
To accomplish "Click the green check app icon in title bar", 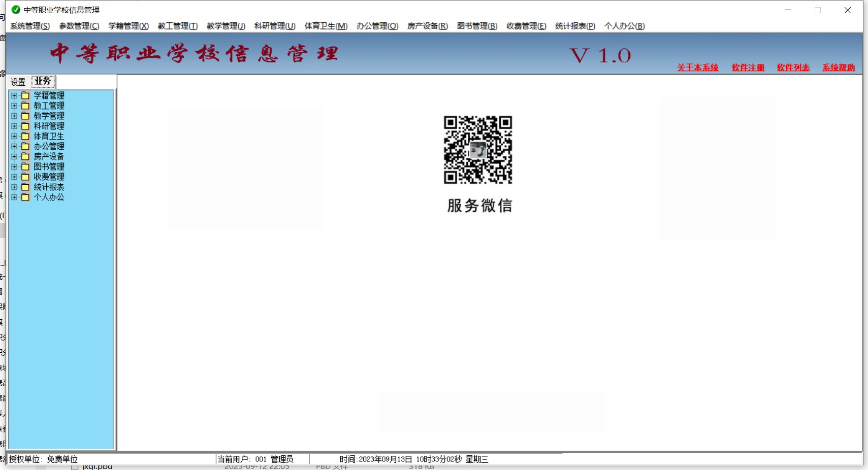I will coord(16,10).
